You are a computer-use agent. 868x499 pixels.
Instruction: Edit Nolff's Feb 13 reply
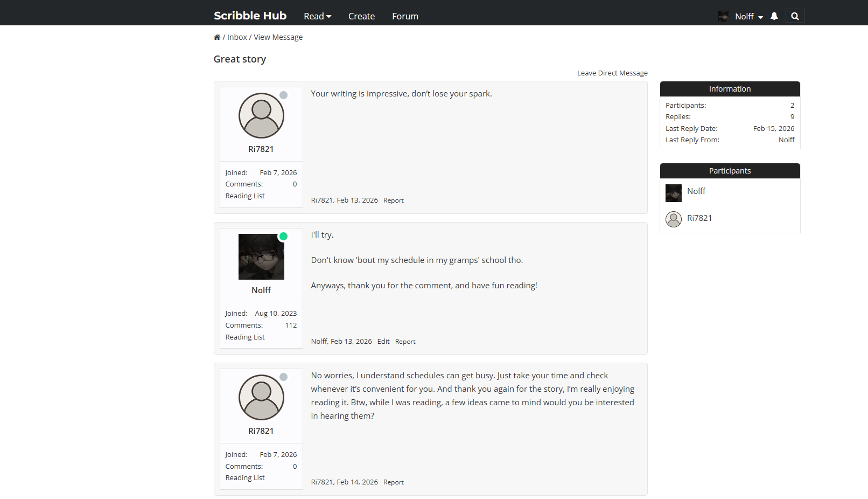(x=383, y=342)
